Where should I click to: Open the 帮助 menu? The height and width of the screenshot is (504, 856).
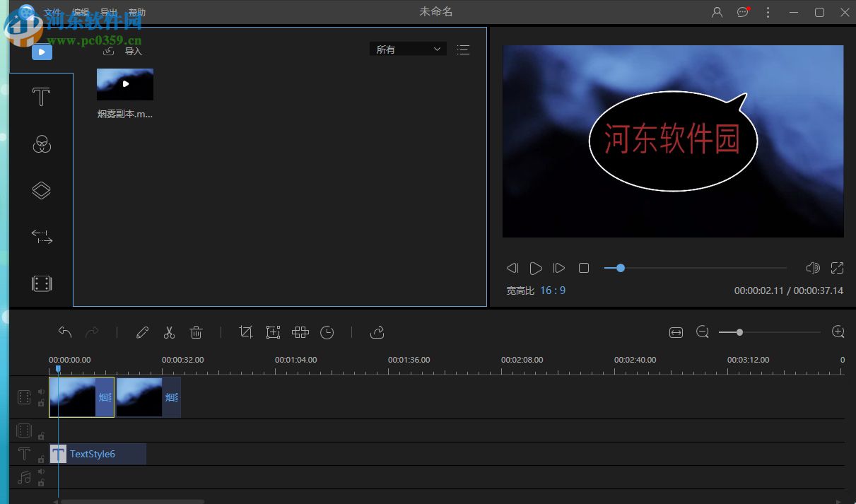[x=138, y=11]
